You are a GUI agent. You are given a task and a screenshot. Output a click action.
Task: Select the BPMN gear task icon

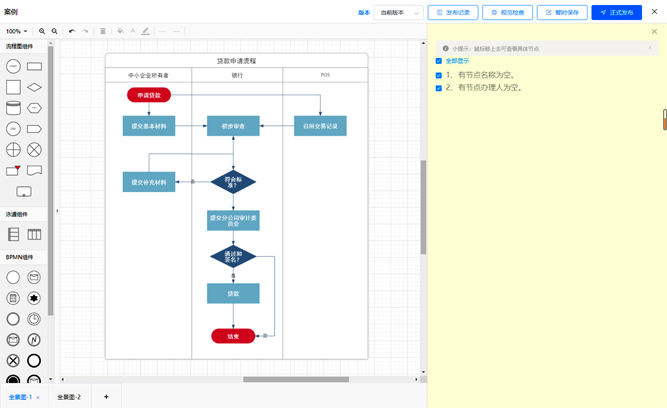(x=34, y=298)
